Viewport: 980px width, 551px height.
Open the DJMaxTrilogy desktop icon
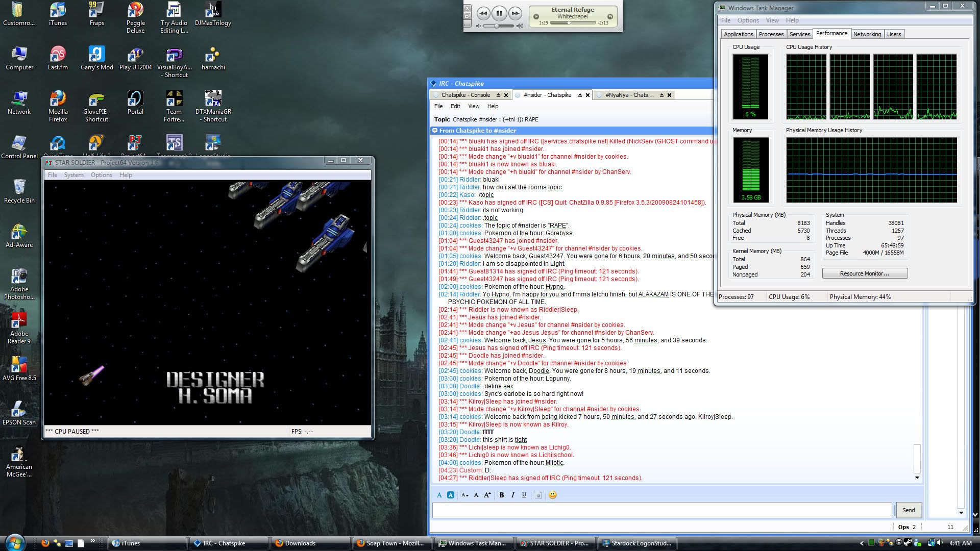(x=213, y=14)
